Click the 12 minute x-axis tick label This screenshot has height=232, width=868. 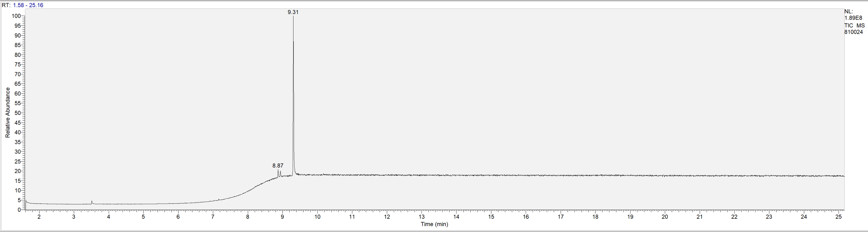pyautogui.click(x=387, y=217)
